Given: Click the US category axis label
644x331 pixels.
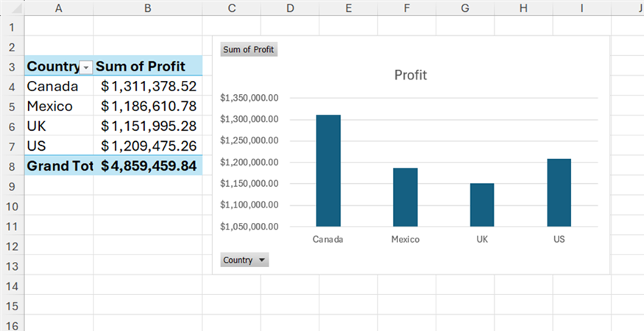Looking at the screenshot, I should [x=559, y=239].
